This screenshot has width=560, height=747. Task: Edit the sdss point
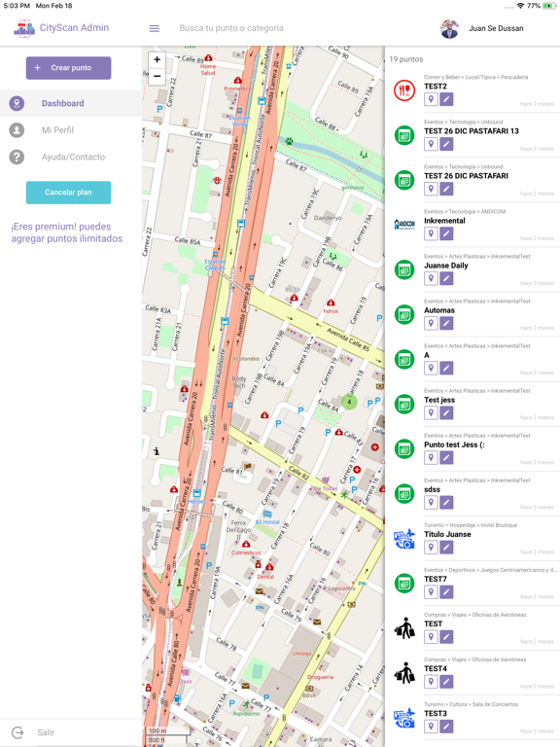click(446, 502)
